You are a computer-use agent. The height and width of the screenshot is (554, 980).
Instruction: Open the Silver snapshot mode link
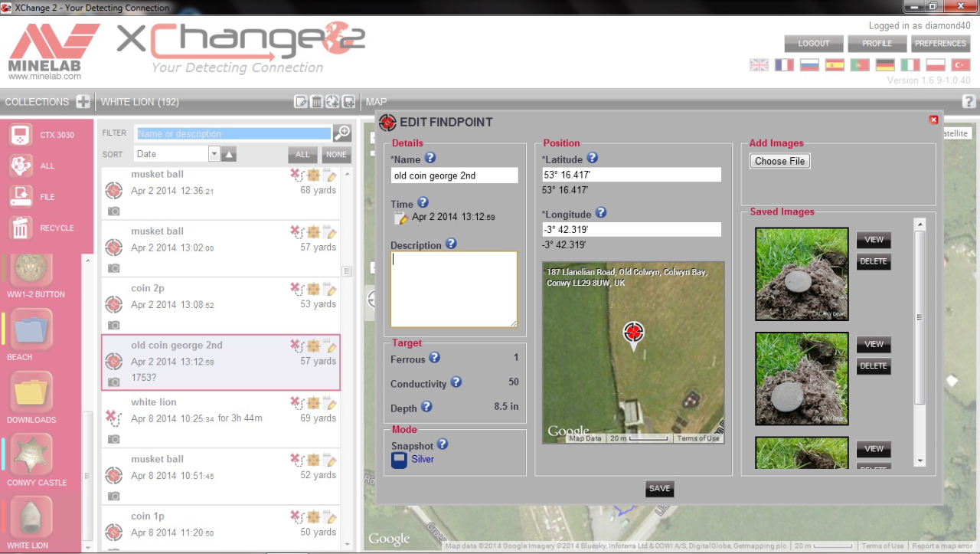(423, 459)
